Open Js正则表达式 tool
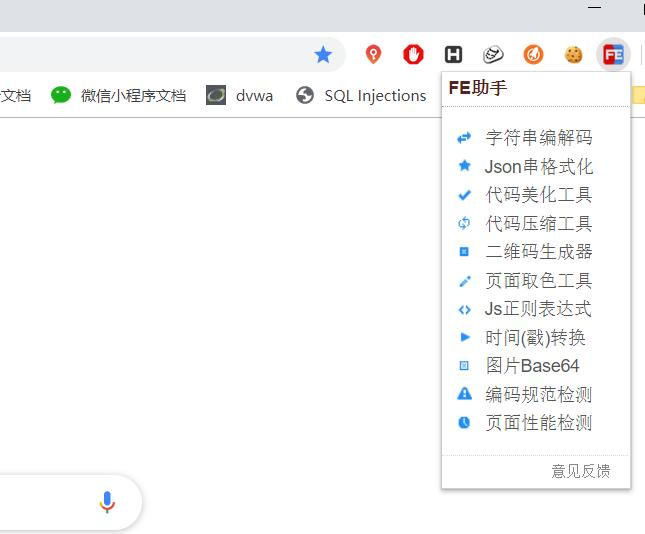Image resolution: width=645 pixels, height=534 pixels. [x=536, y=309]
